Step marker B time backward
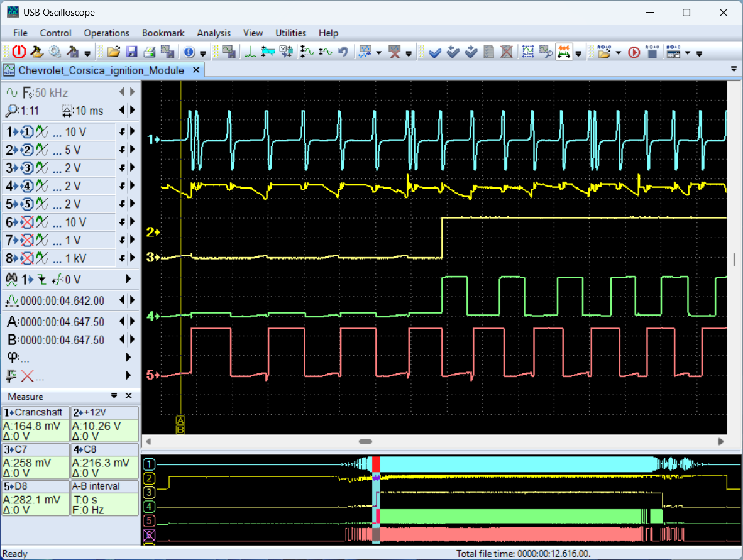The width and height of the screenshot is (743, 560). click(122, 339)
